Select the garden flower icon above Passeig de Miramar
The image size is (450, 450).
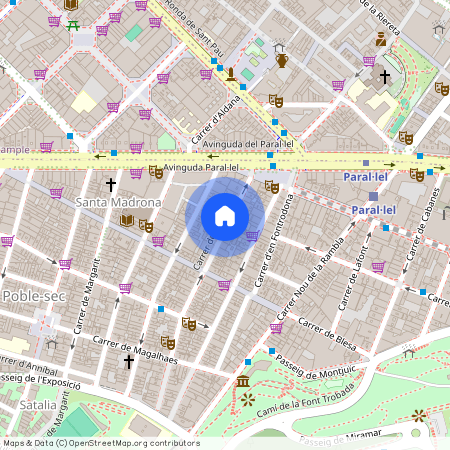(419, 416)
